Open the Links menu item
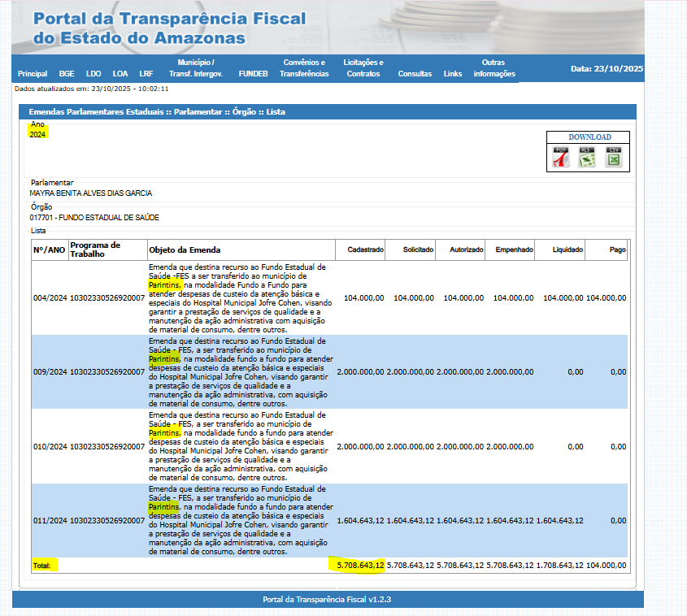This screenshot has height=616, width=687. (x=453, y=73)
